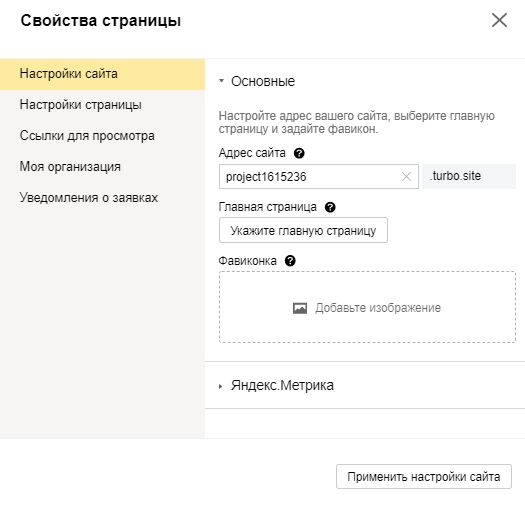
Task: Collapse Основные using its triangle arrow
Action: [221, 81]
